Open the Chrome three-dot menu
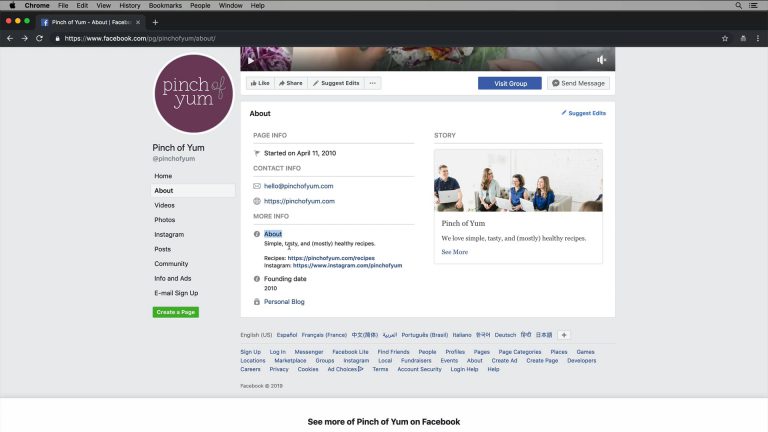 pos(758,38)
